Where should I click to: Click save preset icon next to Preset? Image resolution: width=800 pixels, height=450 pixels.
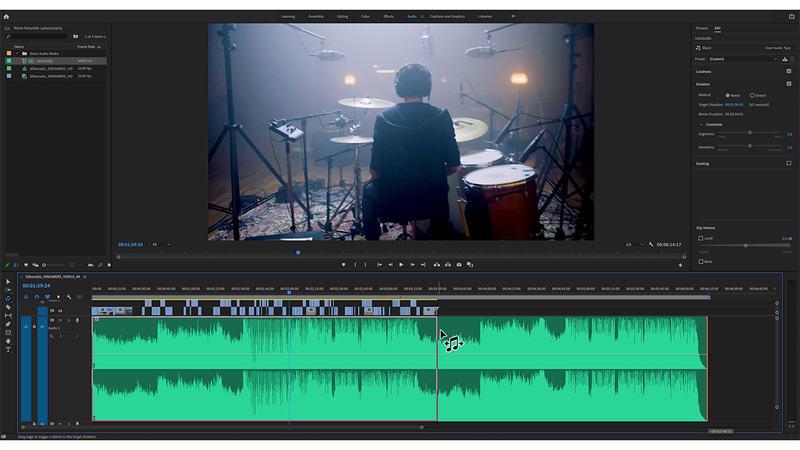(785, 59)
